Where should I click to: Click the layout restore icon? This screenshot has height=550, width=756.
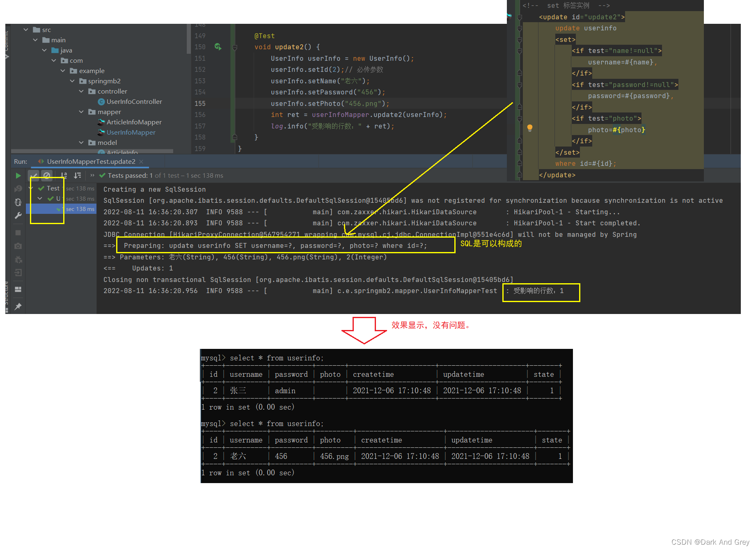[x=18, y=289]
